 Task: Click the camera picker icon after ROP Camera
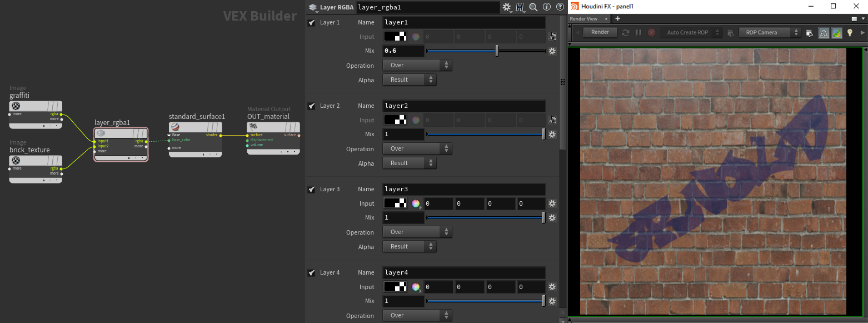point(809,33)
